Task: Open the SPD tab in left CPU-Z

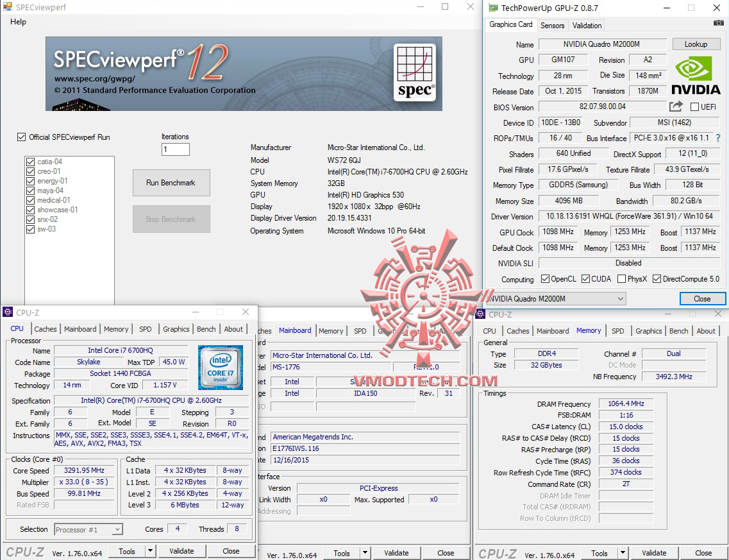Action: (145, 329)
